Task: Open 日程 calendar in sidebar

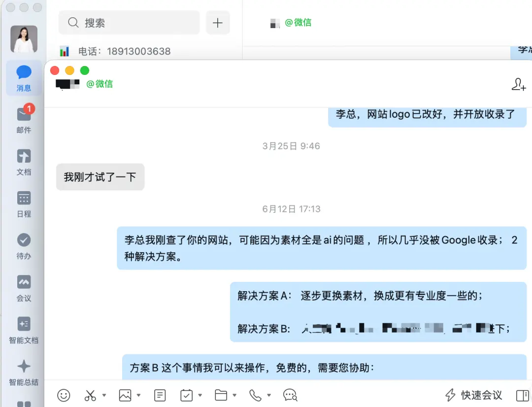Action: tap(24, 204)
